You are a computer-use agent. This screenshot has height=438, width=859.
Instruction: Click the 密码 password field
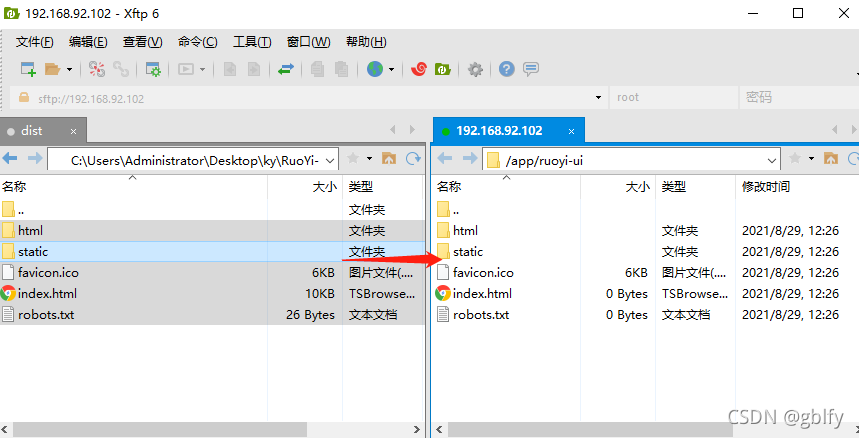tap(799, 98)
